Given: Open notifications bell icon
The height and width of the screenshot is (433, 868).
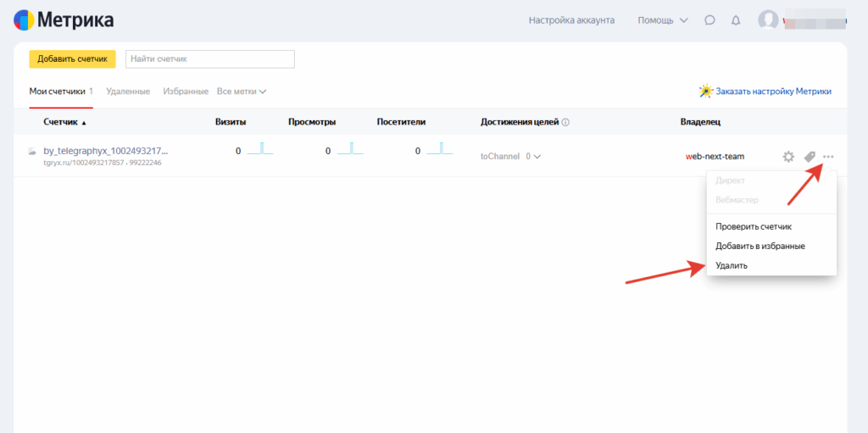Looking at the screenshot, I should point(735,20).
